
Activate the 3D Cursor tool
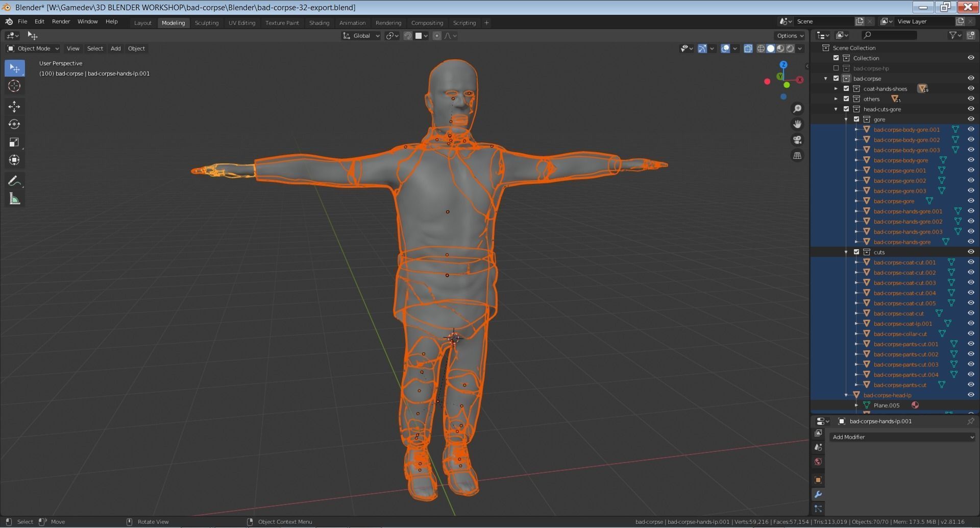click(x=14, y=86)
